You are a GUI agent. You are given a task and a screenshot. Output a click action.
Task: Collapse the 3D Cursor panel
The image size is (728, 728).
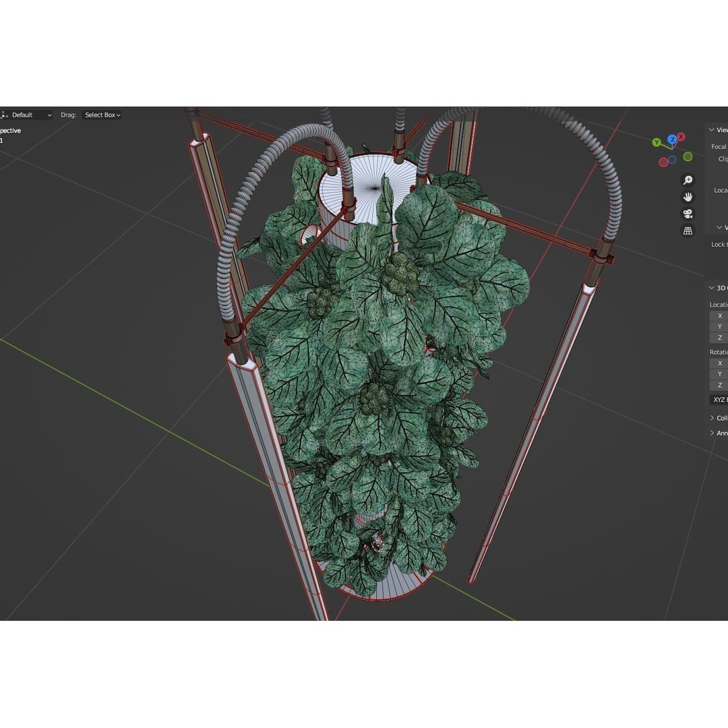713,288
